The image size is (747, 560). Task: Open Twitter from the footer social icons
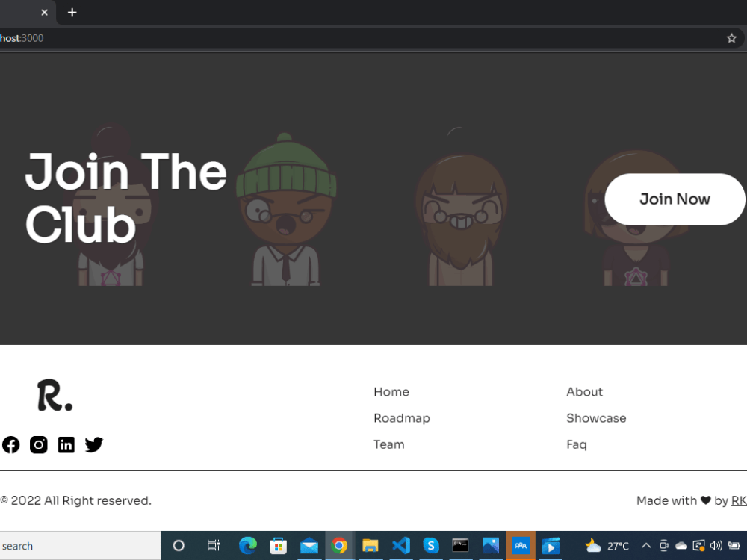point(93,444)
